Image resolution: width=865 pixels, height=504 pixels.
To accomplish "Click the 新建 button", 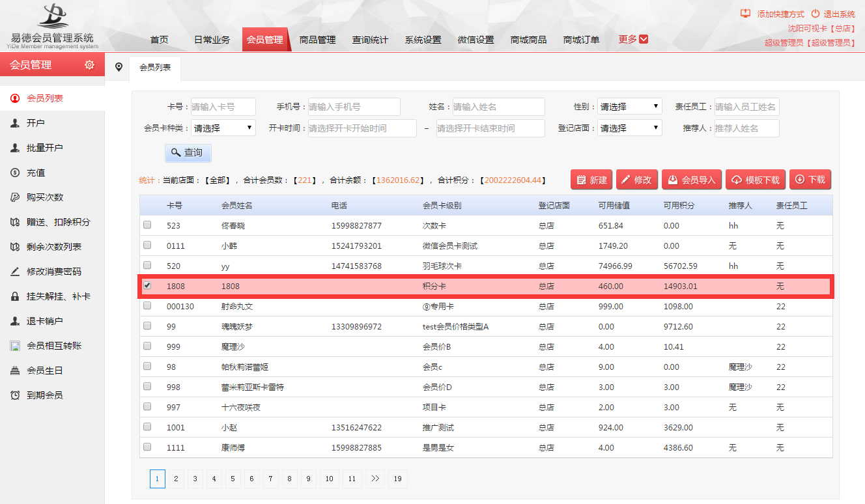I will pos(591,180).
